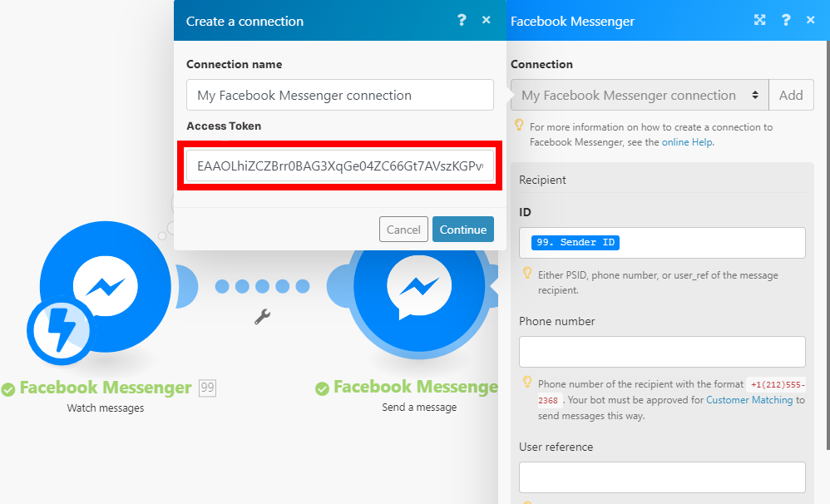The width and height of the screenshot is (830, 504).
Task: Click the Send a message Messenger module
Action: pos(416,287)
